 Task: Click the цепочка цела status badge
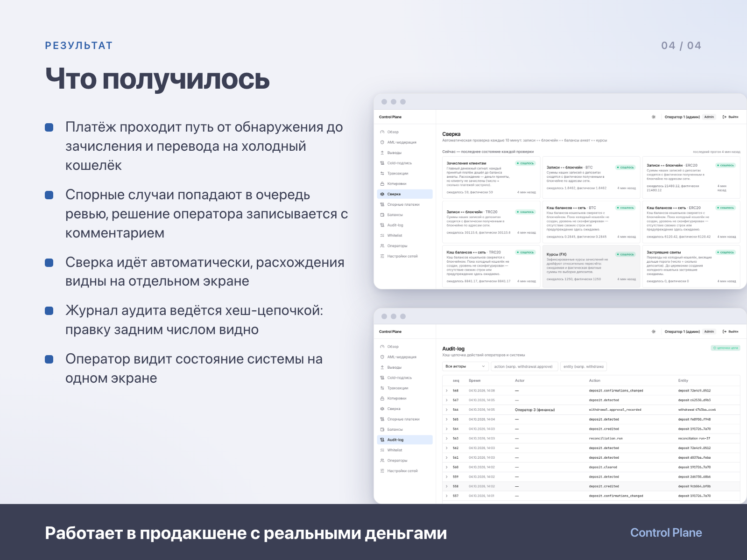point(726,348)
